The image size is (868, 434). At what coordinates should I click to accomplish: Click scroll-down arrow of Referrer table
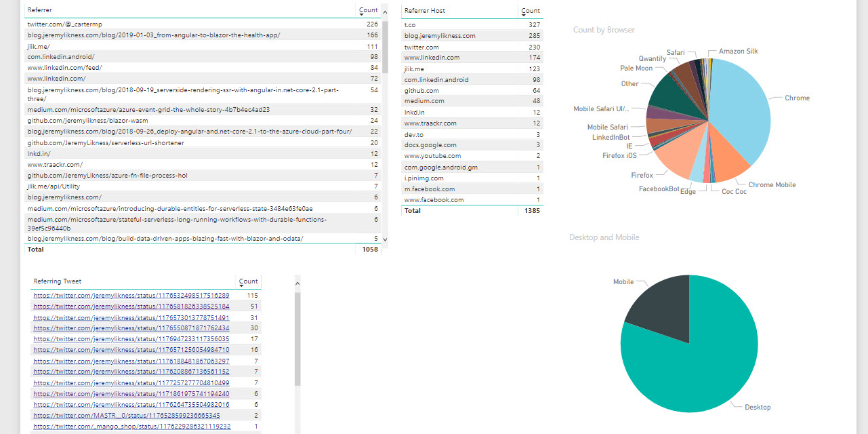coord(385,239)
